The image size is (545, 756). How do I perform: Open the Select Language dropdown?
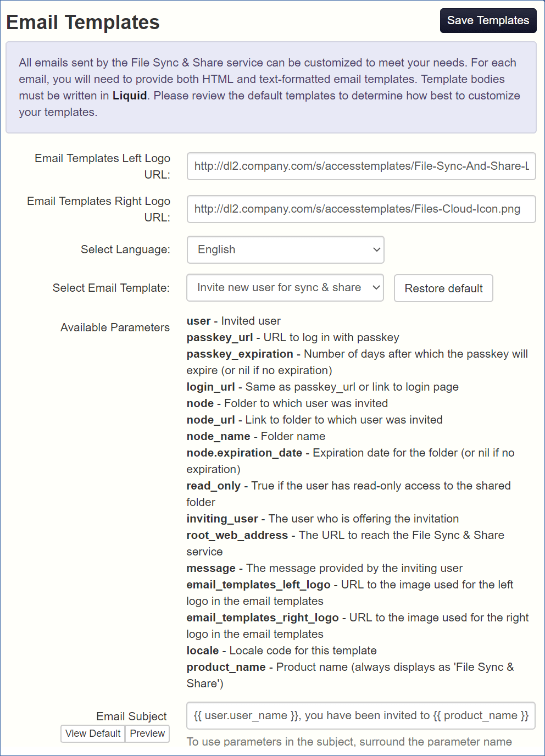pos(285,249)
